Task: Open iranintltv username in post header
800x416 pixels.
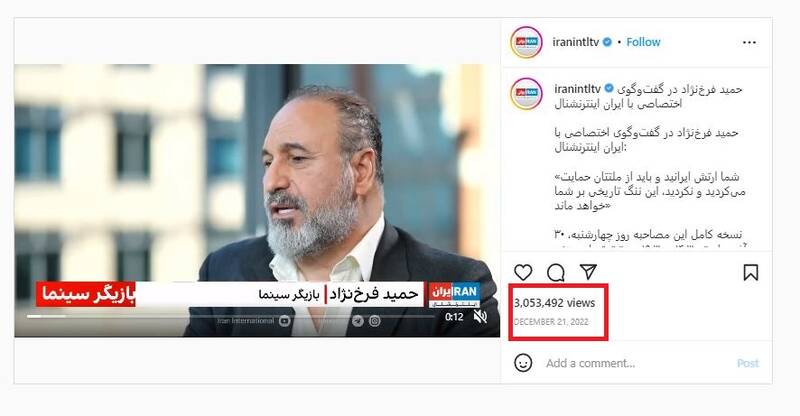Action: coord(576,42)
